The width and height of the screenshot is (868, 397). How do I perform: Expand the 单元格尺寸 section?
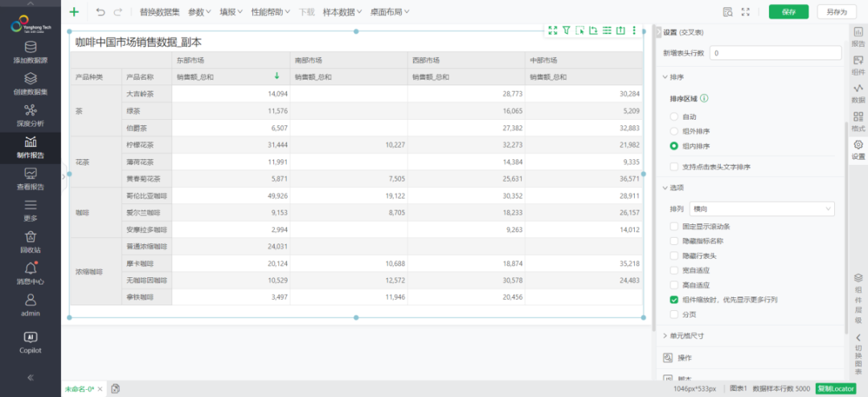tap(665, 336)
